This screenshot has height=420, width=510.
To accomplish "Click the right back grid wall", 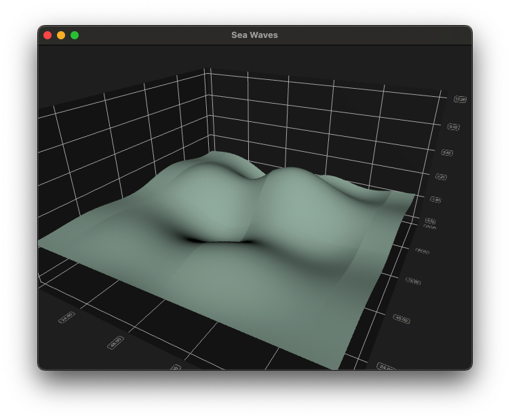I will 326,122.
